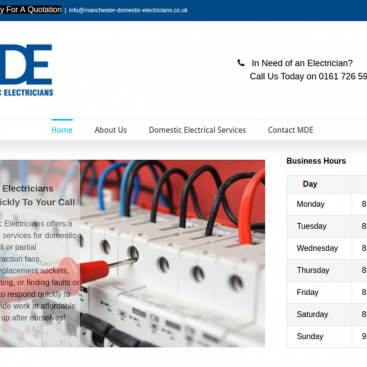Click the In Need of an Electrician text
367x367 pixels.
click(302, 63)
